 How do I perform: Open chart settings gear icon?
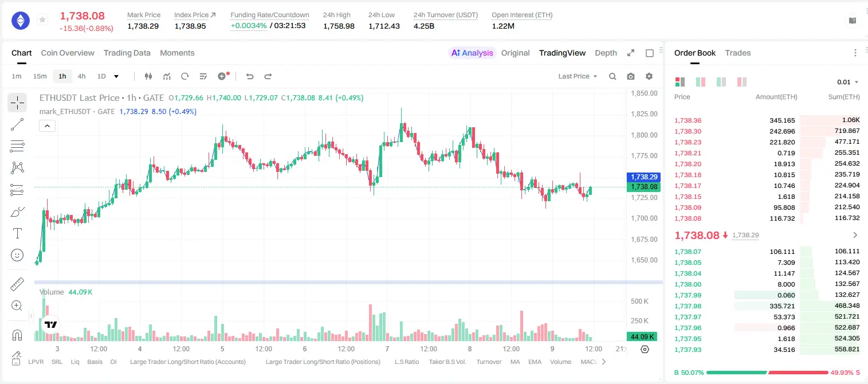click(649, 76)
